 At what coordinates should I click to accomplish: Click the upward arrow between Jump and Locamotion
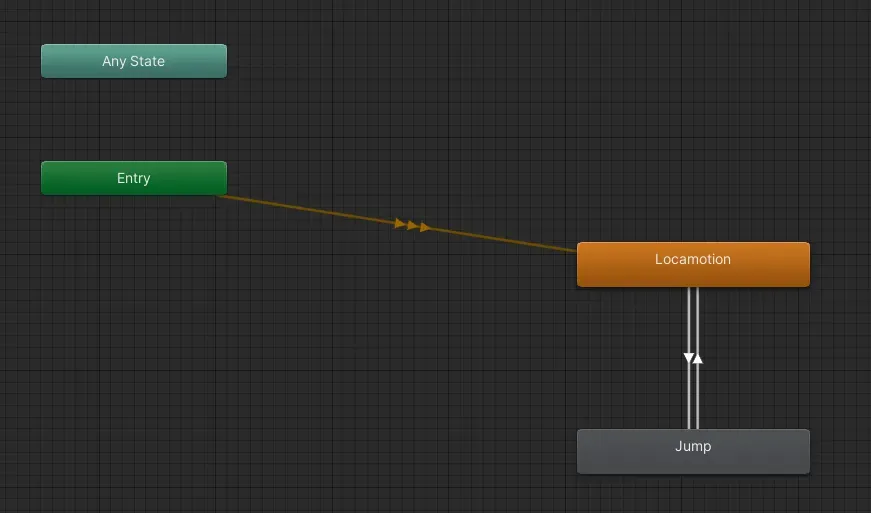698,358
